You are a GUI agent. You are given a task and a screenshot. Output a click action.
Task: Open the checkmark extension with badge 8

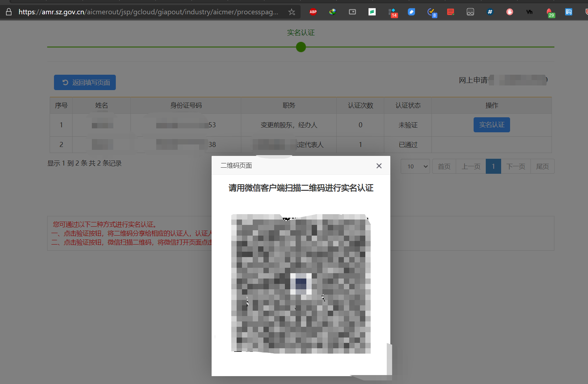[x=432, y=13]
